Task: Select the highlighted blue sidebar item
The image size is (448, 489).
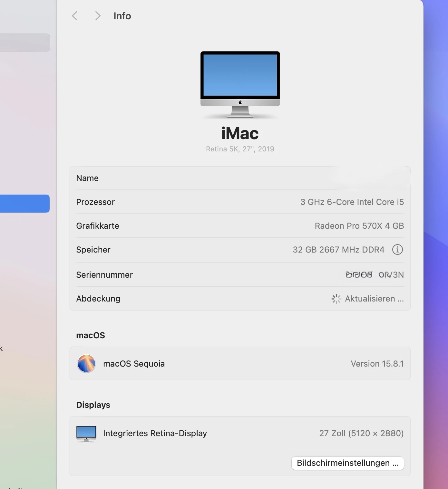Action: click(25, 204)
